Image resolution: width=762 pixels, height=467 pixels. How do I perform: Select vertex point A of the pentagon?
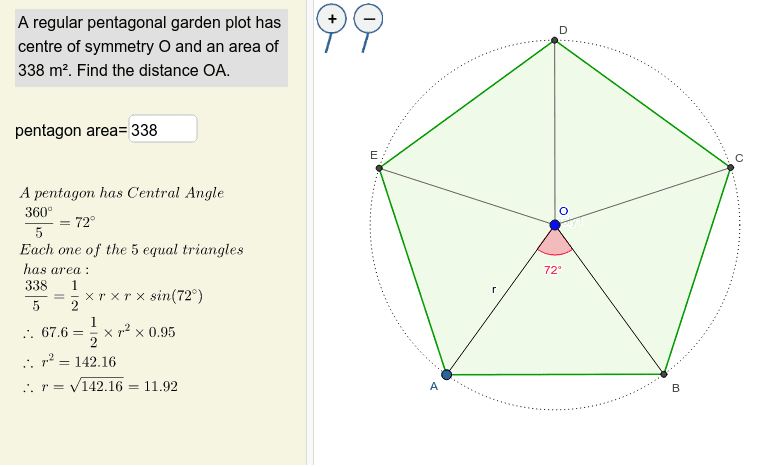[x=447, y=374]
